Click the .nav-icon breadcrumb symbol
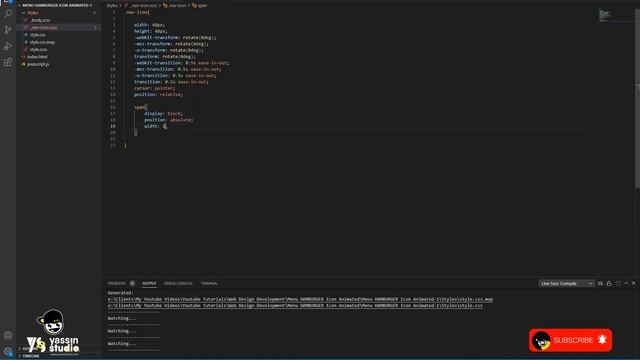 (177, 6)
